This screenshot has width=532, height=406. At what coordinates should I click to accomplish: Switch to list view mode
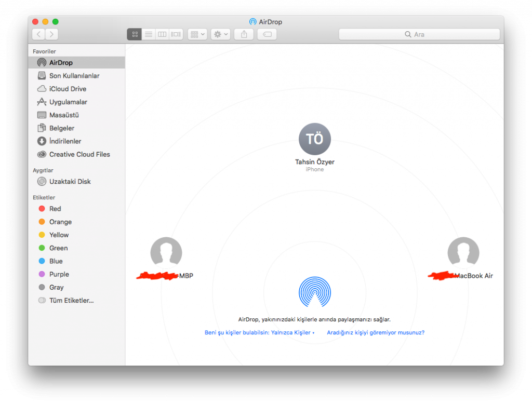[x=149, y=34]
